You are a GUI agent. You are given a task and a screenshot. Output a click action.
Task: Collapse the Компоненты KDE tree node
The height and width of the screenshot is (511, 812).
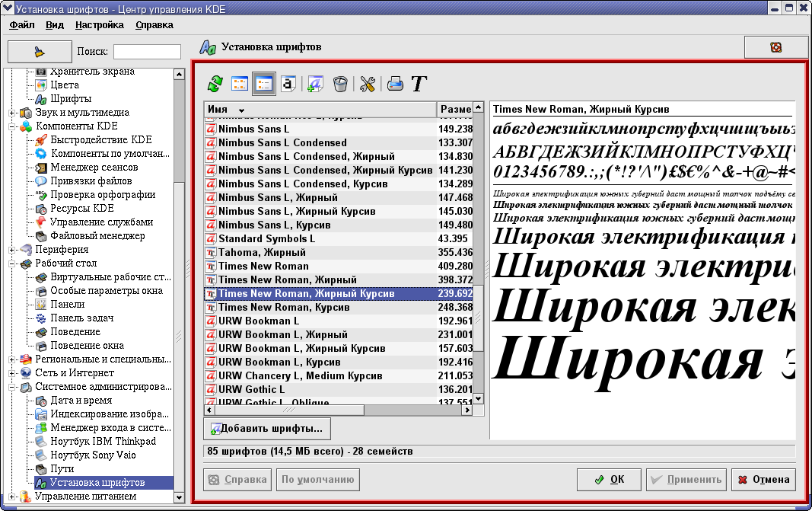point(13,126)
